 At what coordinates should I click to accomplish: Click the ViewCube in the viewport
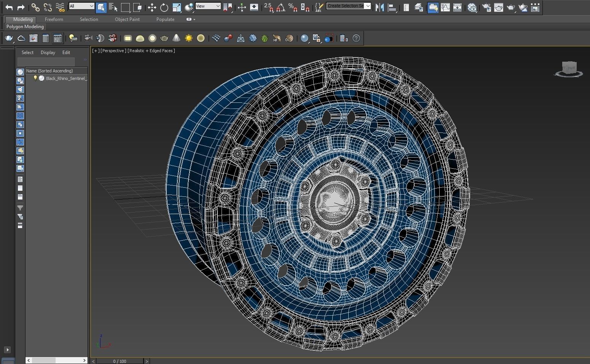click(x=569, y=69)
